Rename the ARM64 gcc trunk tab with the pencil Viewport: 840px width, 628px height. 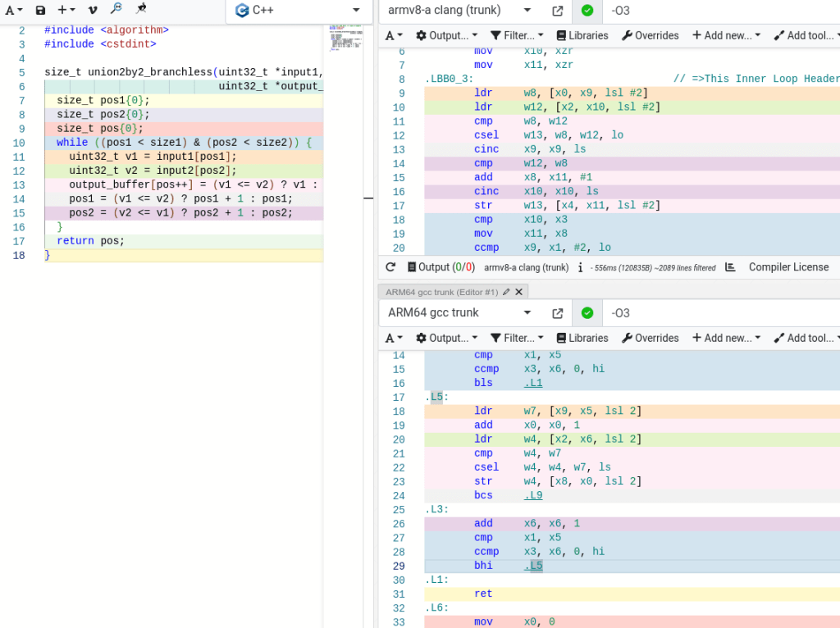click(506, 292)
